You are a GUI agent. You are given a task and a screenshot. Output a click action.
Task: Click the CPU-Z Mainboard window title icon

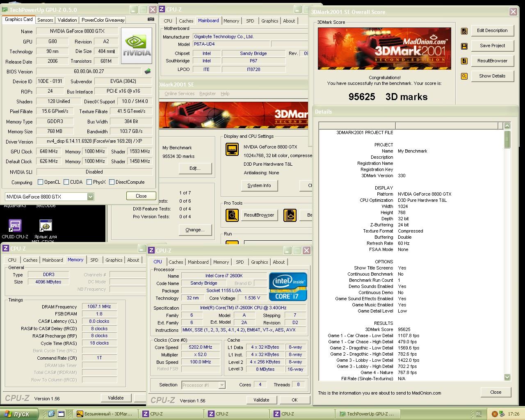162,9
